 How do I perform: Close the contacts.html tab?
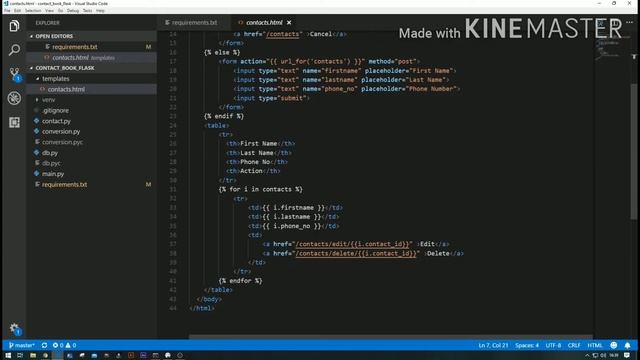click(289, 22)
